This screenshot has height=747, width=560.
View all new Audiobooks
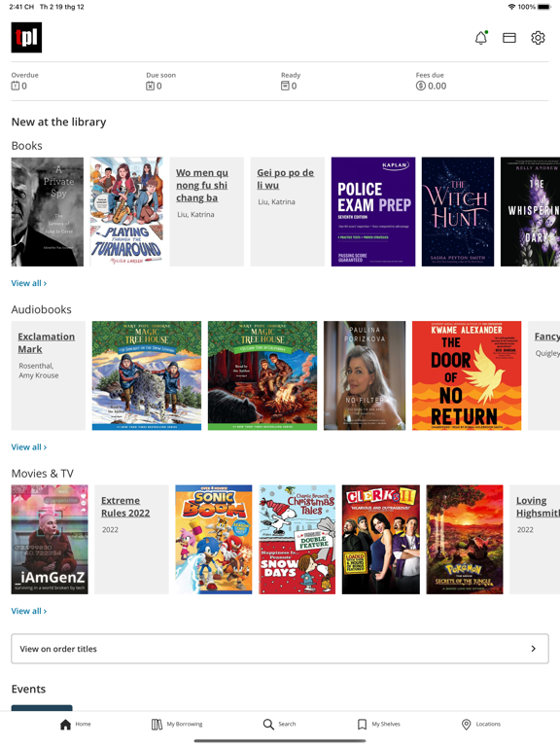28,446
